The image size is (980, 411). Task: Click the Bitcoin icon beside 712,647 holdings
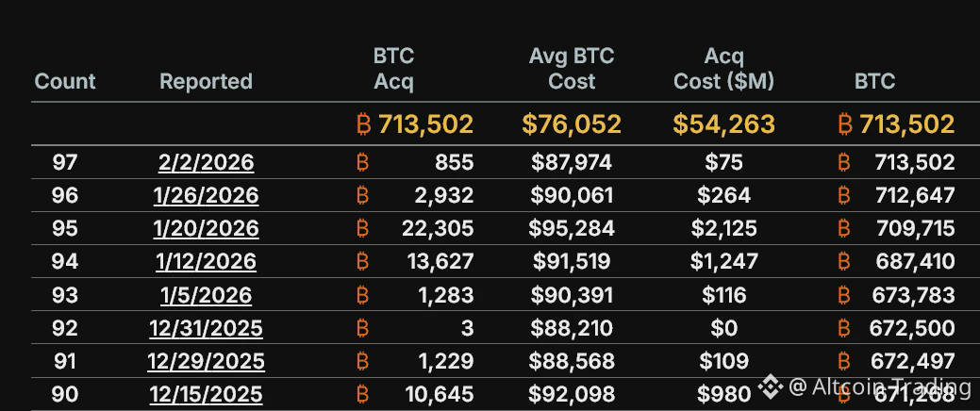point(844,195)
